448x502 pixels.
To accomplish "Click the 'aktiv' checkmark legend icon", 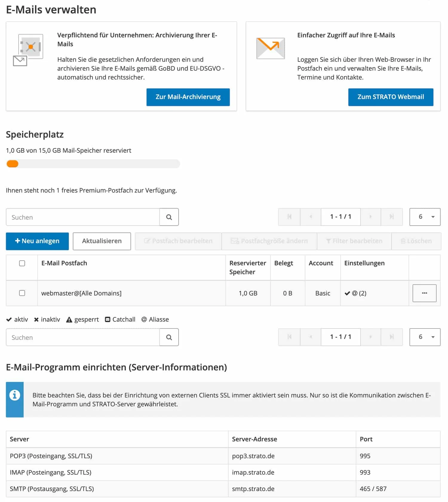I will point(9,319).
